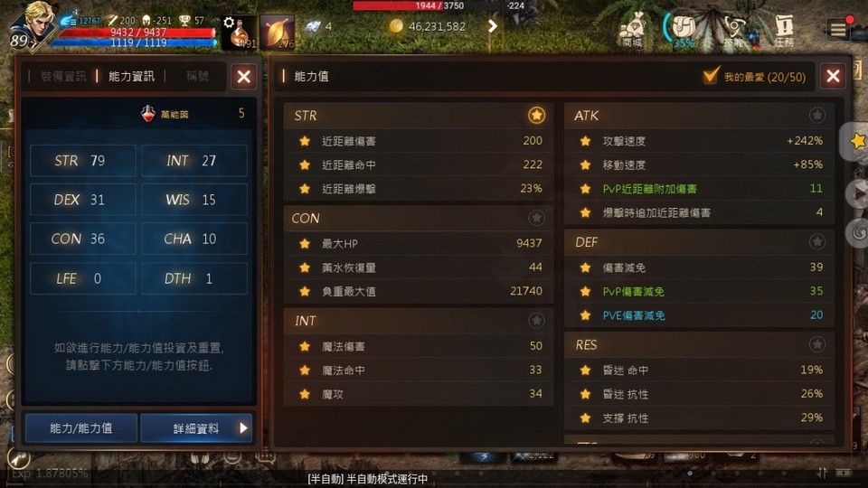Toggle the STR section favorite star

tap(536, 115)
